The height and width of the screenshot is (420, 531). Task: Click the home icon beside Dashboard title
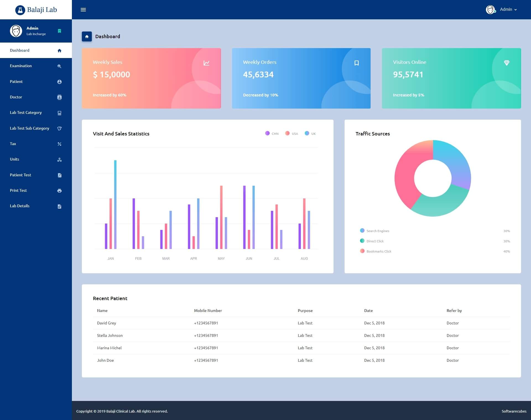(x=87, y=36)
